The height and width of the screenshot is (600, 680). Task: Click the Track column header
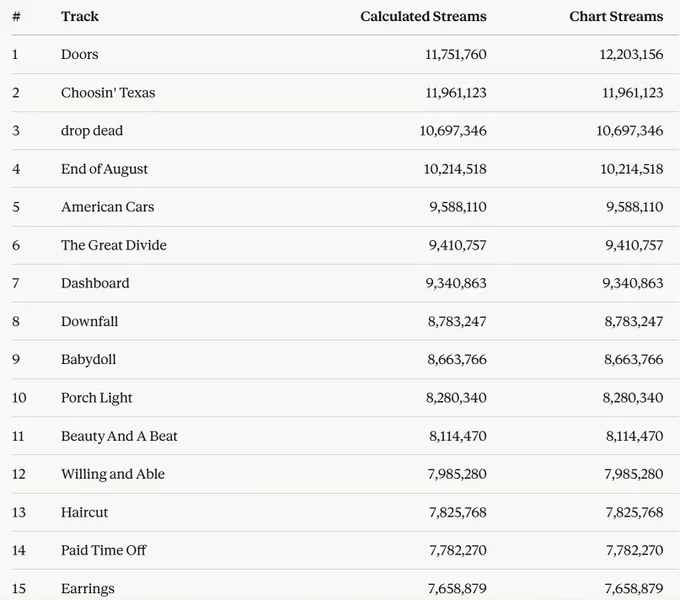coord(80,16)
